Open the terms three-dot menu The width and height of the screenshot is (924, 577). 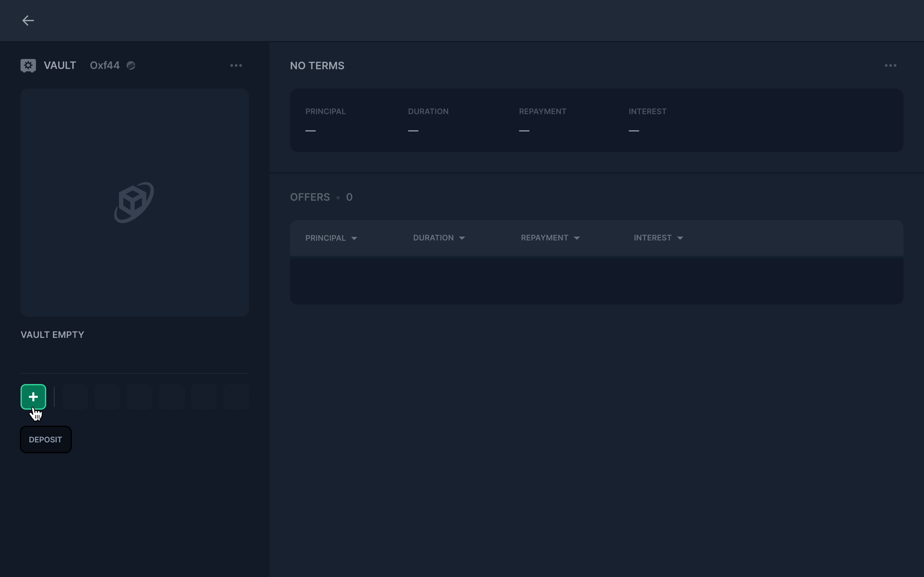890,66
